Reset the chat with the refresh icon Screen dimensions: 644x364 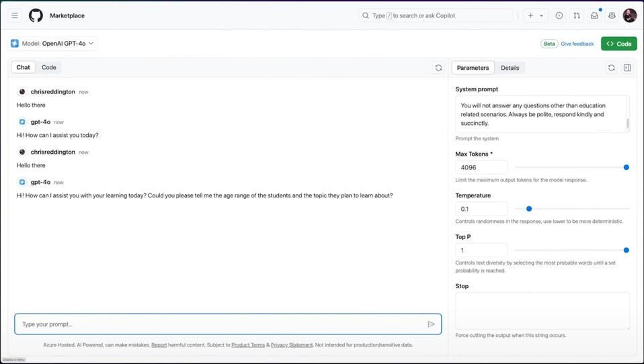[x=439, y=68]
